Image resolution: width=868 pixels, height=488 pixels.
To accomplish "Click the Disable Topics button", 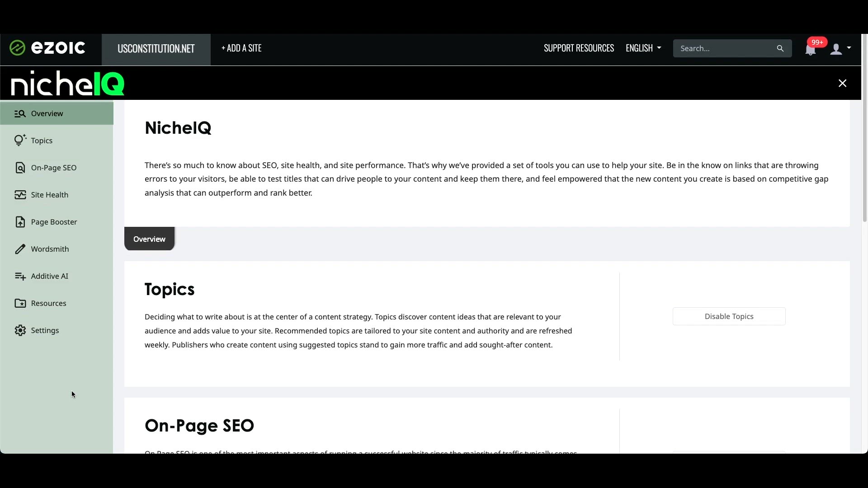I will (729, 316).
